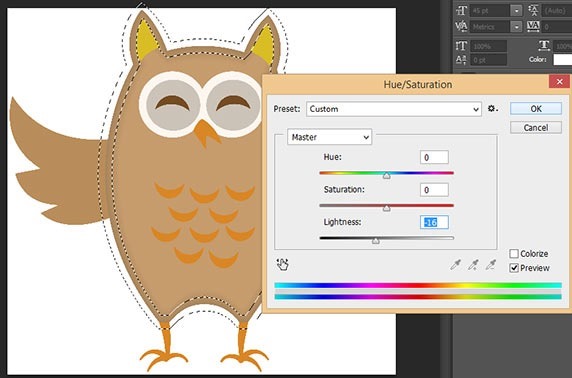Click the Hue value field
Viewport: 572px width, 378px height.
[x=434, y=157]
